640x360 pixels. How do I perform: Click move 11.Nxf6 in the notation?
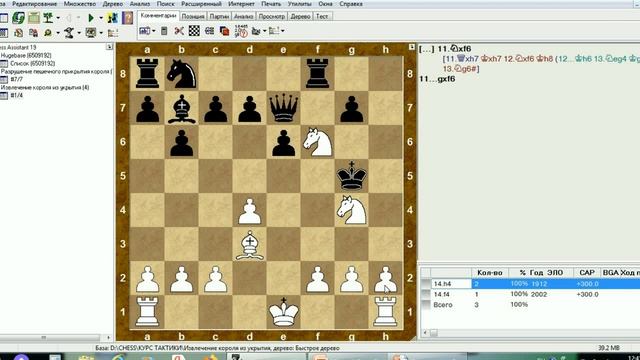click(x=454, y=49)
